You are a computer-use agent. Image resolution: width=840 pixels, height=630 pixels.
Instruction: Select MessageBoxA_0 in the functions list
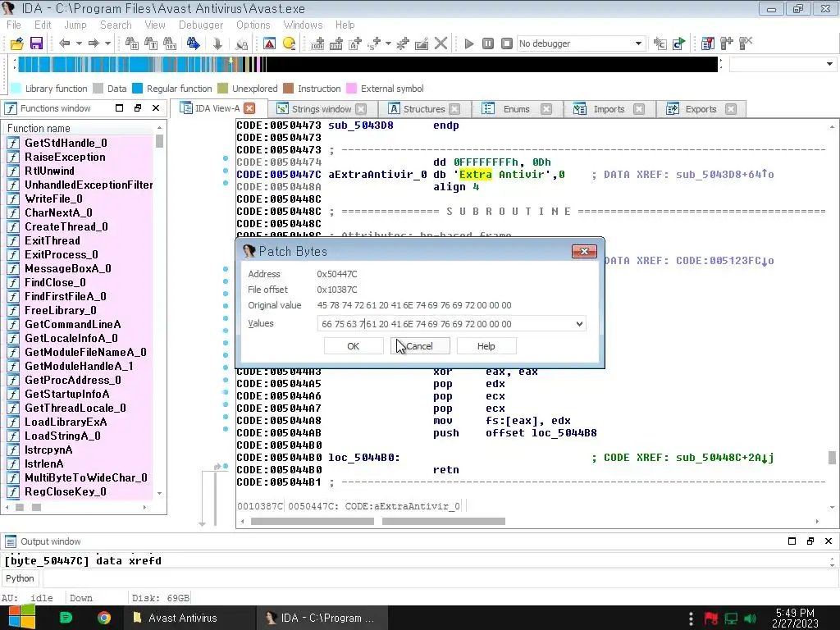click(68, 268)
